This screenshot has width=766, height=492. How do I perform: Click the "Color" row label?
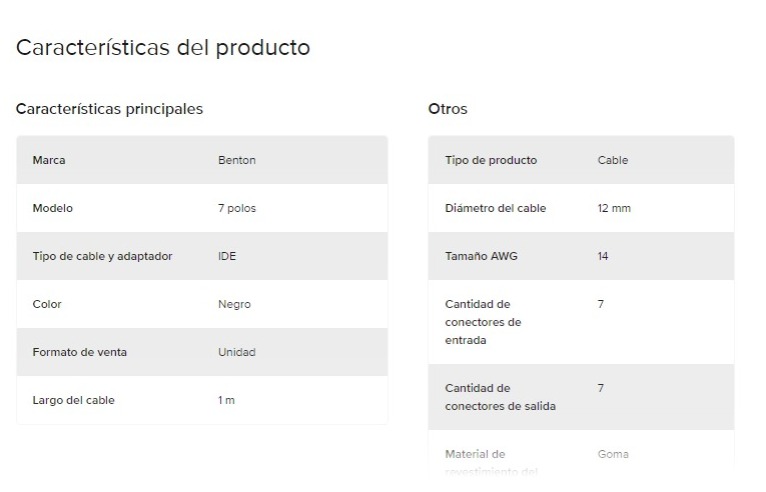click(47, 304)
